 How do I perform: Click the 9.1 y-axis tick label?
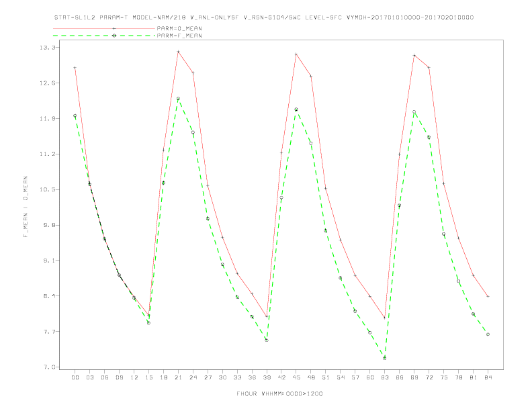pyautogui.click(x=48, y=261)
